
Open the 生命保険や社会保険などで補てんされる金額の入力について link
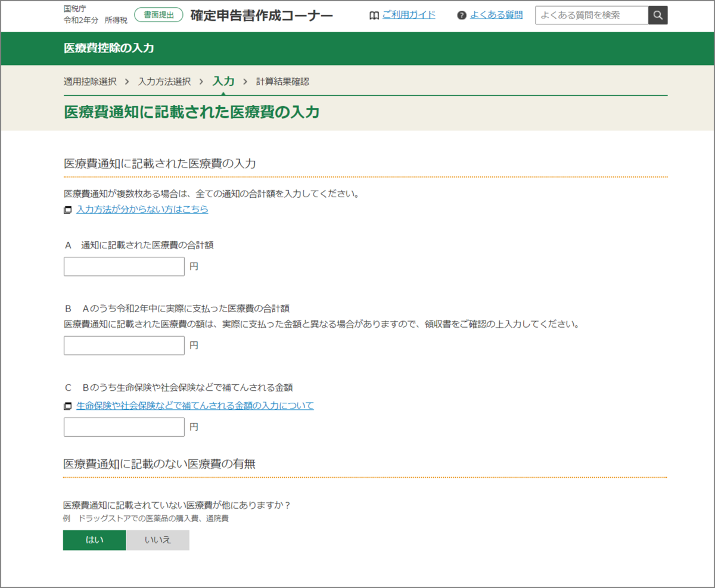(194, 406)
